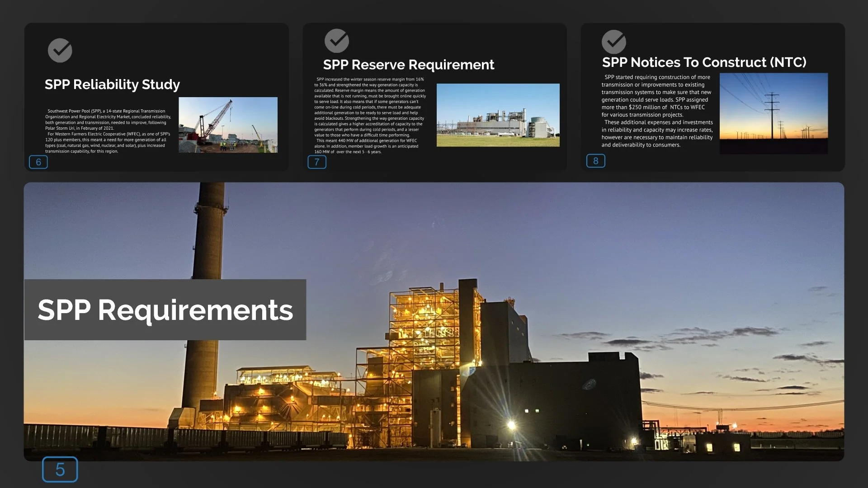This screenshot has height=488, width=868.
Task: Select the slide number 6 badge
Action: (38, 162)
